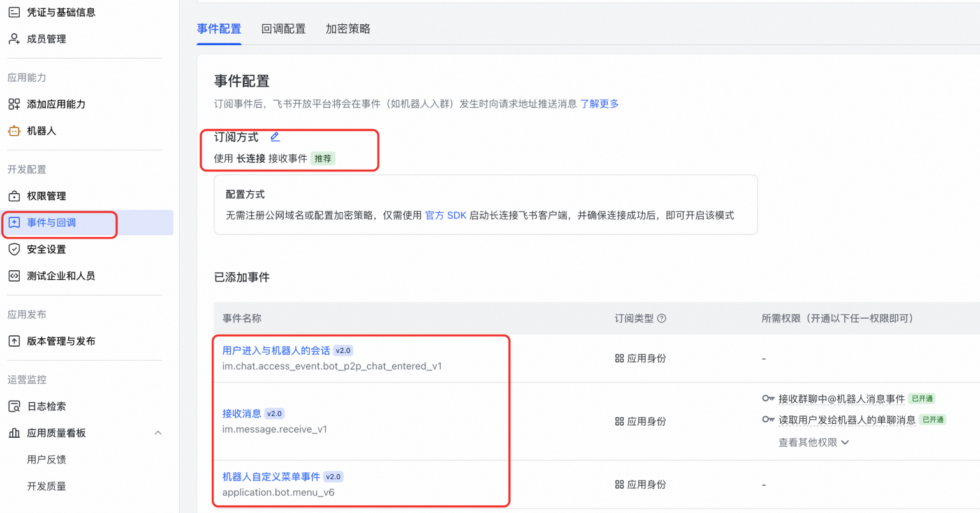
Task: Click the 订阅类型 help question icon
Action: click(x=662, y=318)
